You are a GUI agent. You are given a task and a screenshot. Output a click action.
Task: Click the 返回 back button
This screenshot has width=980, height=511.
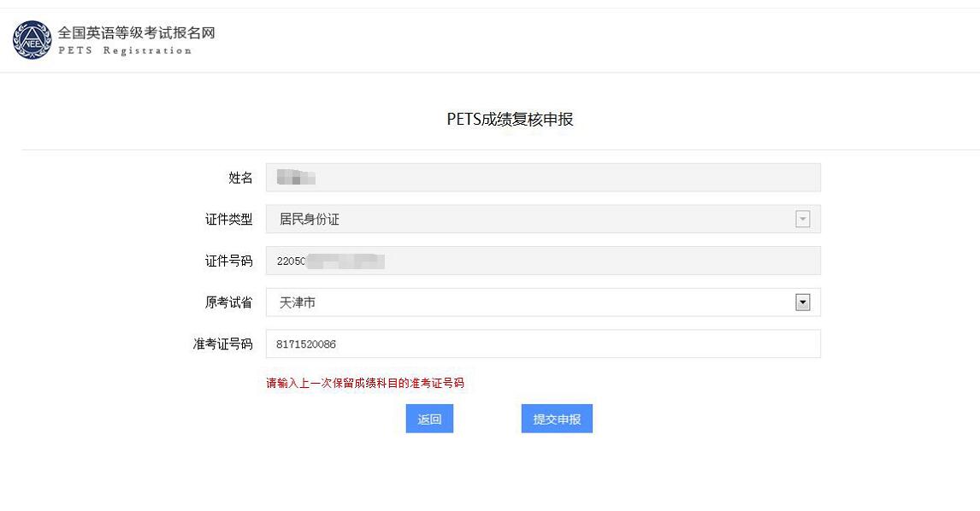click(429, 419)
